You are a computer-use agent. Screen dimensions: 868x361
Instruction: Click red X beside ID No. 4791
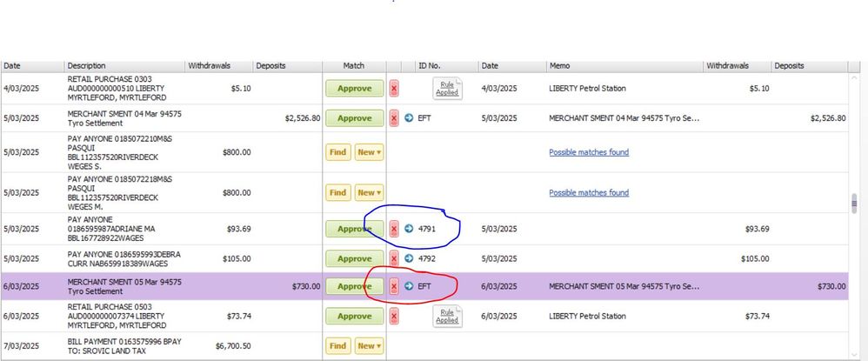point(394,229)
